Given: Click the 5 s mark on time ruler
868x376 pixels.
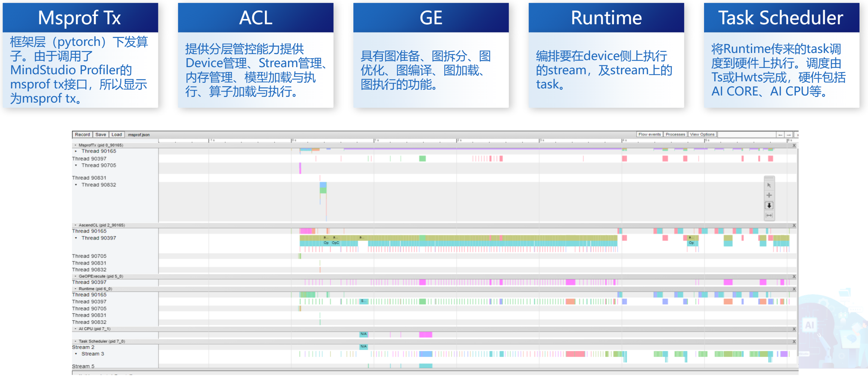Looking at the screenshot, I should (x=707, y=141).
